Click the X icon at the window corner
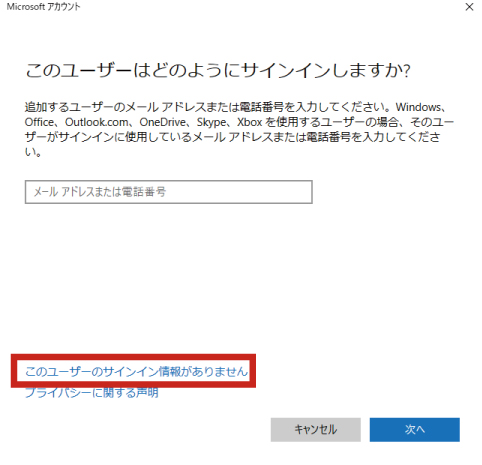This screenshot has height=465, width=482. coord(469,7)
